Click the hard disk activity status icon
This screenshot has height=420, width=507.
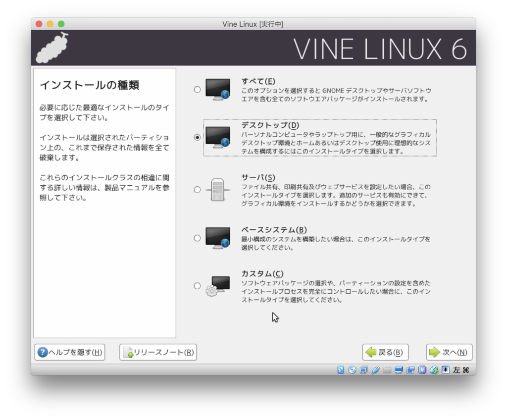click(x=341, y=370)
